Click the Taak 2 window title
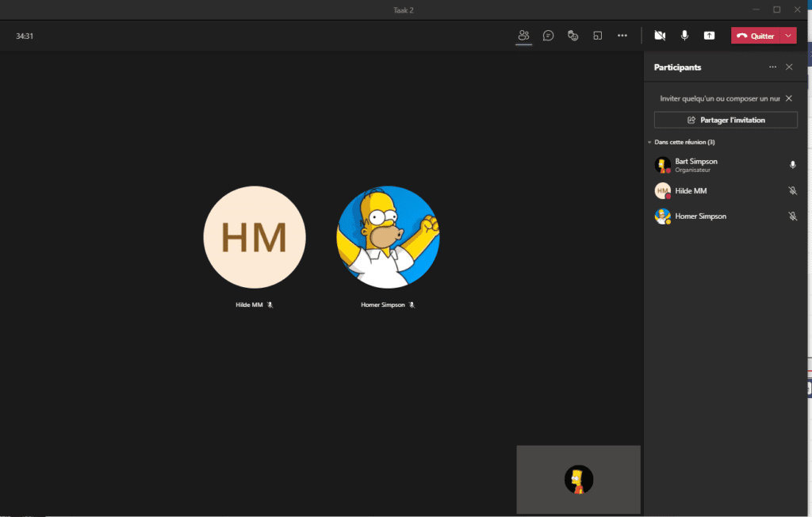The image size is (812, 517). [x=404, y=10]
